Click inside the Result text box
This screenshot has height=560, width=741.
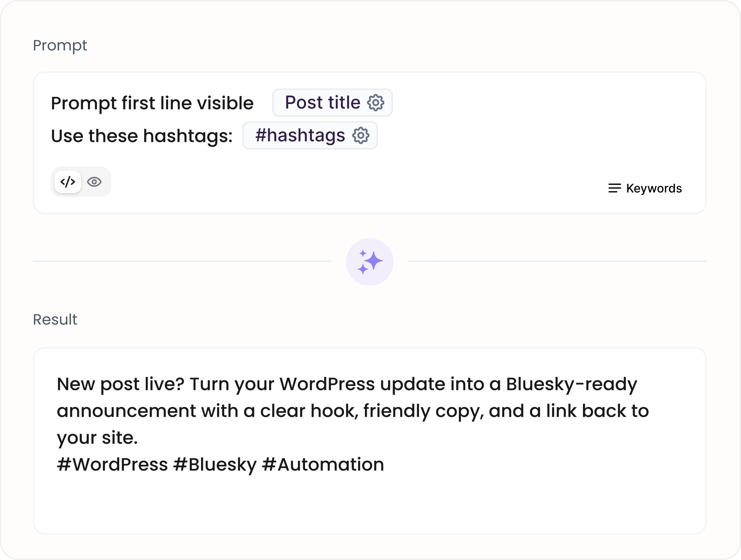click(x=370, y=441)
